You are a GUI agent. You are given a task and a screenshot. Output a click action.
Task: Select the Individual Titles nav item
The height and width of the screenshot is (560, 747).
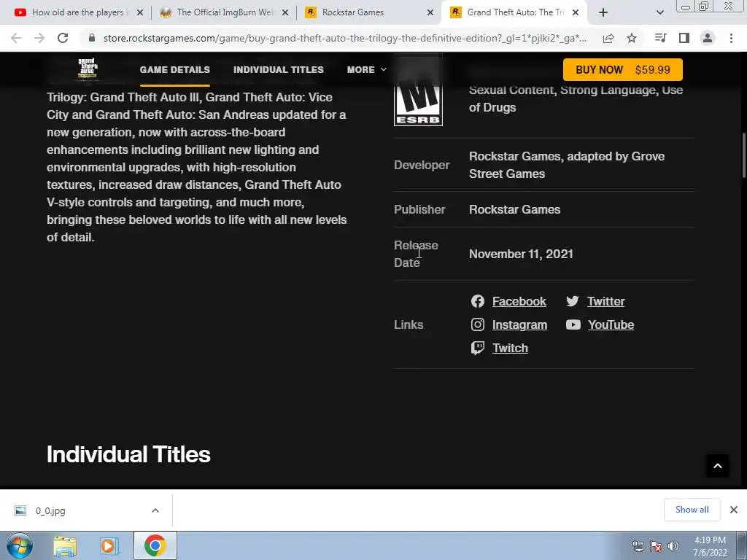pos(278,69)
